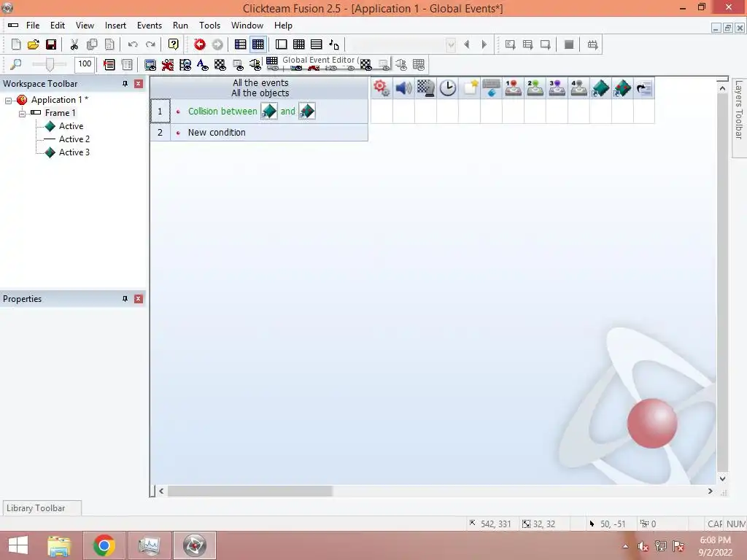The height and width of the screenshot is (560, 747).
Task: Open the Data Elements music-note icon
Action: [334, 44]
